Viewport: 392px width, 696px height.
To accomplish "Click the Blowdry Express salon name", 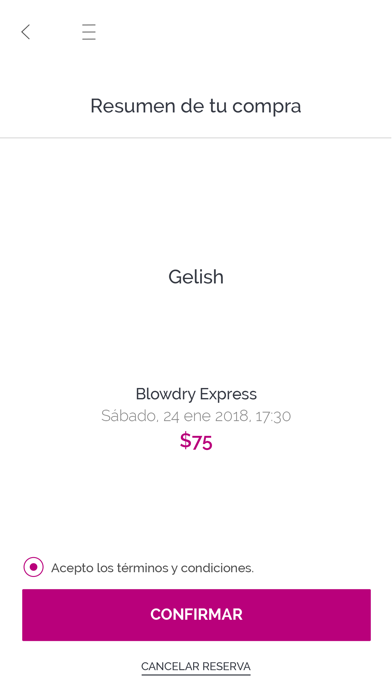I will (196, 394).
